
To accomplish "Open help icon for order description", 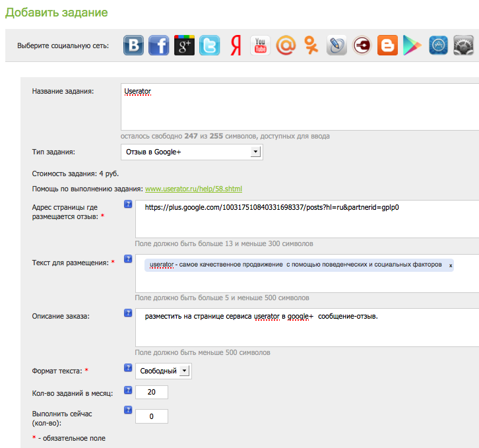I will point(128,313).
